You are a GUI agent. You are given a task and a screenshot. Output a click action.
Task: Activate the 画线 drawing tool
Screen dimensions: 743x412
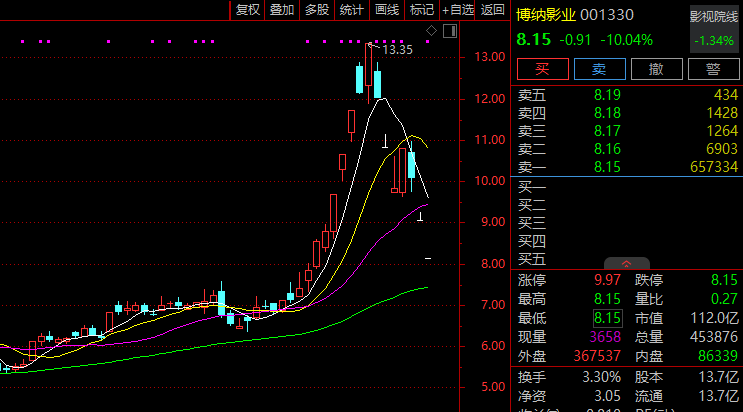[387, 10]
